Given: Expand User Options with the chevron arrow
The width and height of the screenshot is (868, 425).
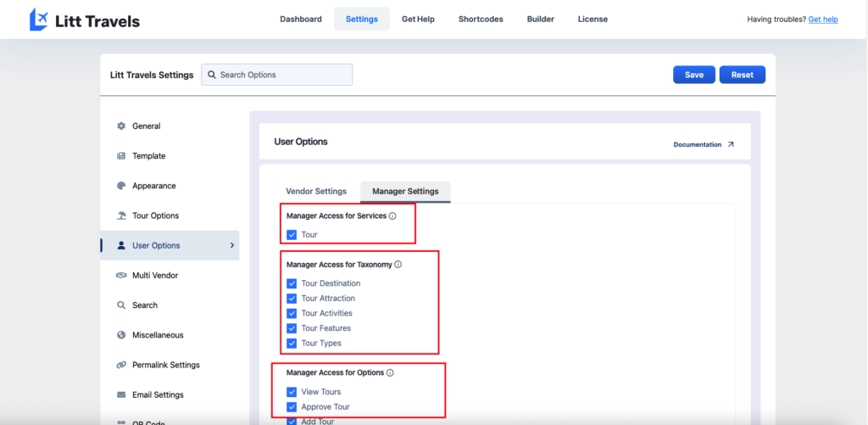Looking at the screenshot, I should 232,246.
